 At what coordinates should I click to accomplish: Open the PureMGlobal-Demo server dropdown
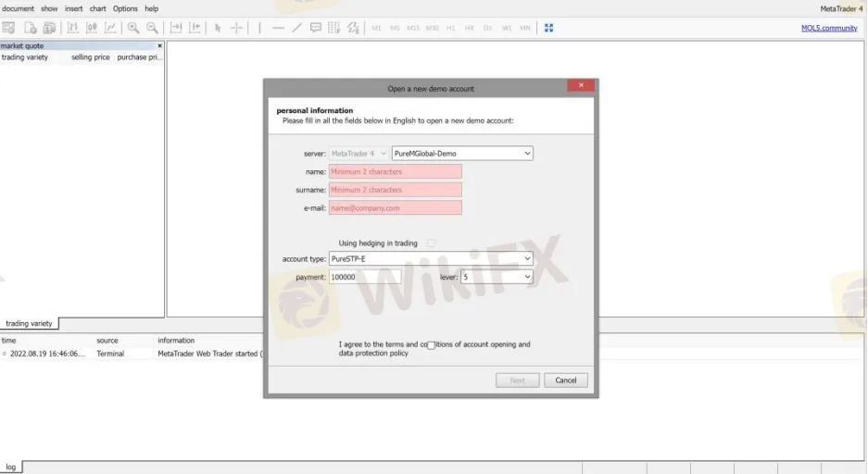461,153
